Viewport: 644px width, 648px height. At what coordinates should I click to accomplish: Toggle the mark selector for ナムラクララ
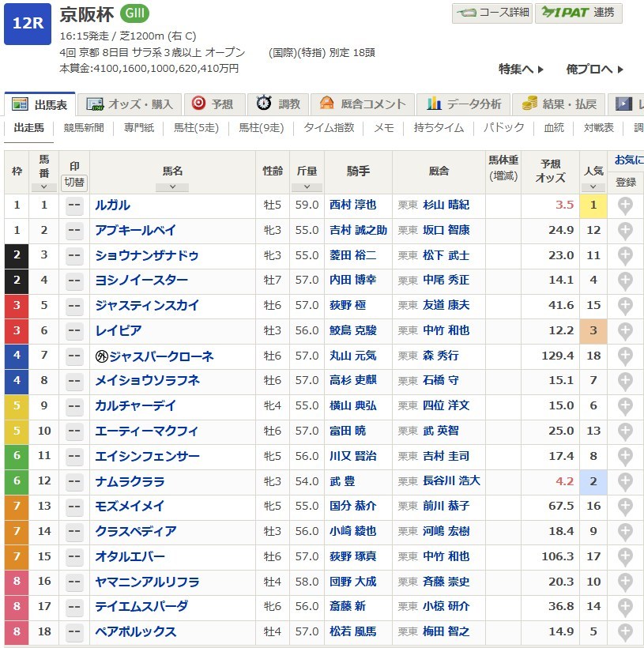point(74,481)
